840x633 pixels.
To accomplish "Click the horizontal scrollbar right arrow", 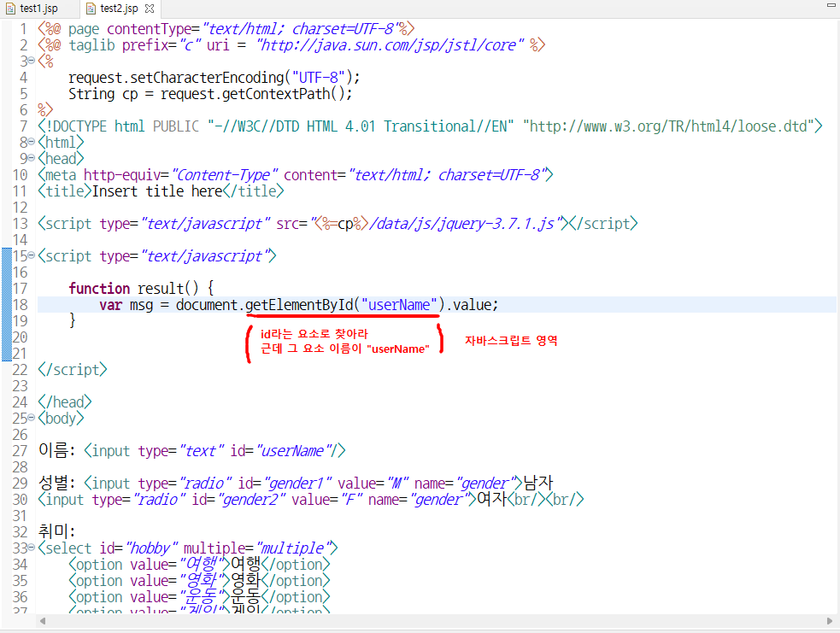I will pos(831,621).
